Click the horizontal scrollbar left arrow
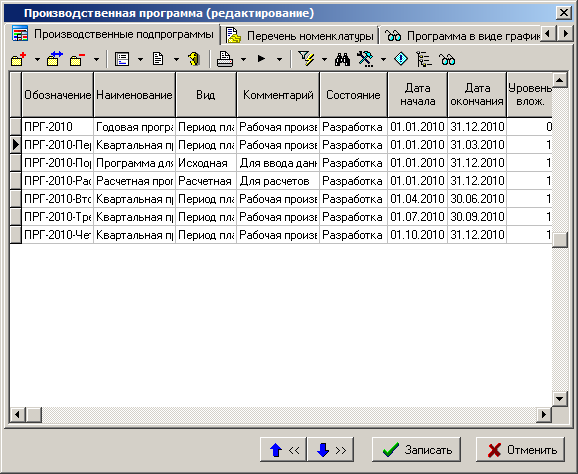578x474 pixels. pos(17,415)
